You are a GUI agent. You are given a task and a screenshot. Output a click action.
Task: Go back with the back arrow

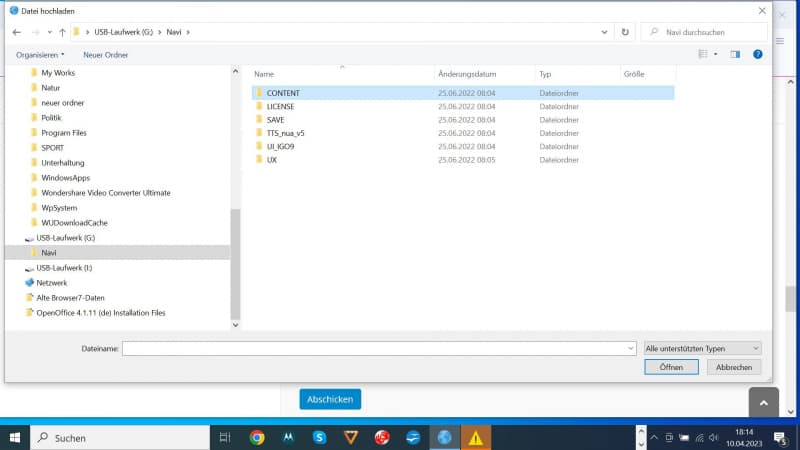(x=17, y=32)
